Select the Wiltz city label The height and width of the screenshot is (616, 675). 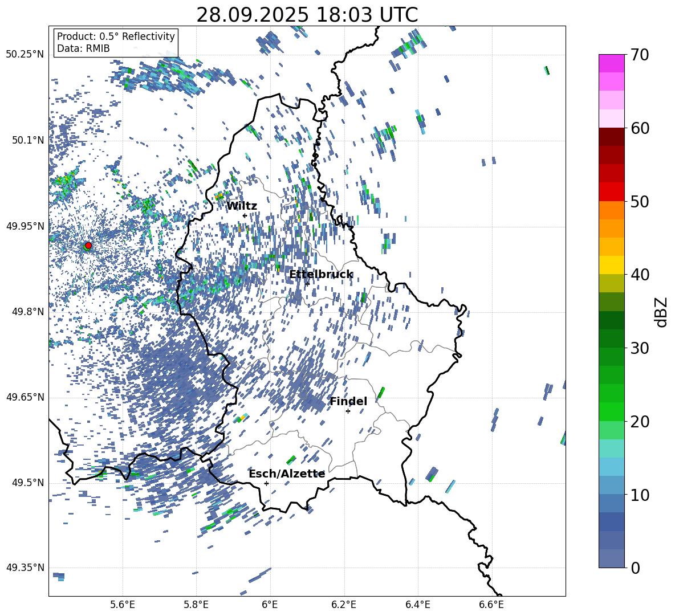click(241, 206)
